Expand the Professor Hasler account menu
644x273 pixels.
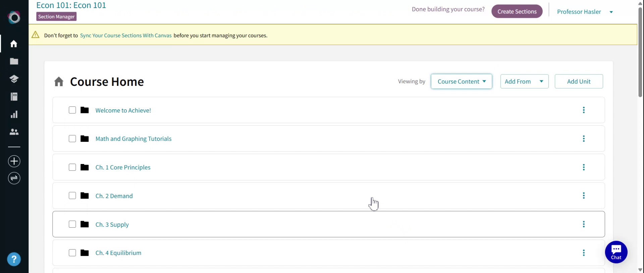tap(585, 12)
